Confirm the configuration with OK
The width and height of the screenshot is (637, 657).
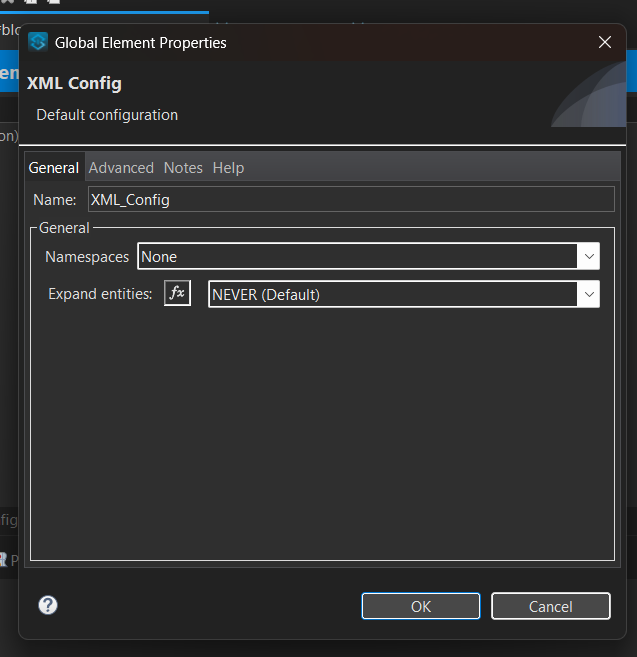coord(420,606)
